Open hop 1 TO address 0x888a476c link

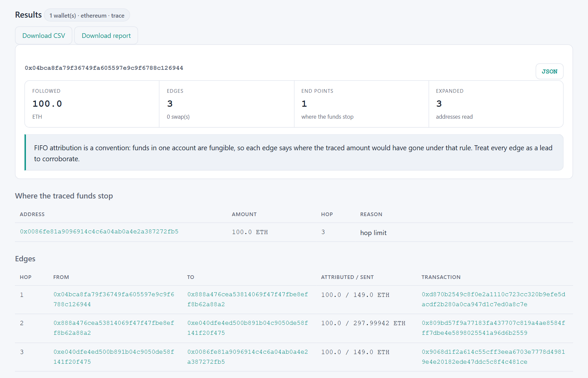point(247,299)
